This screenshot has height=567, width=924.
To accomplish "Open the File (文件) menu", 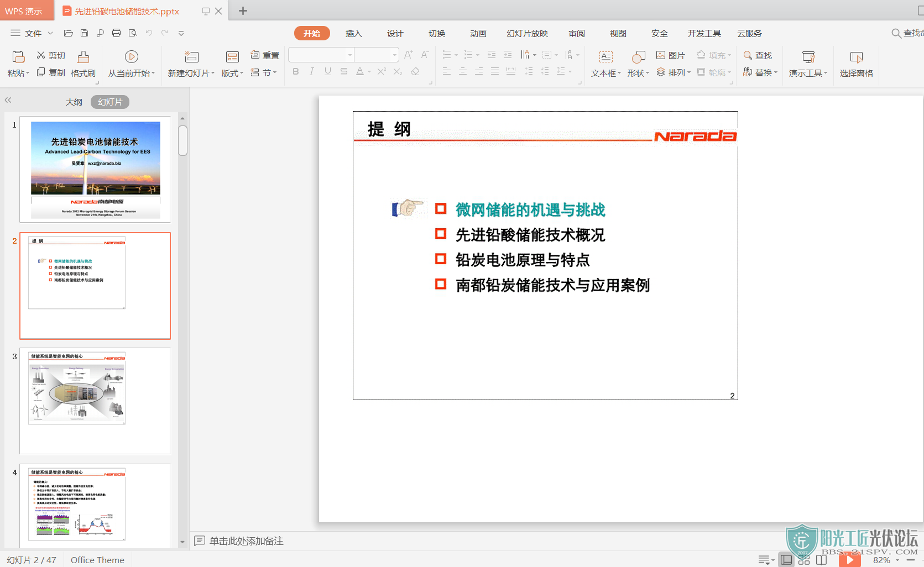I will pyautogui.click(x=32, y=33).
